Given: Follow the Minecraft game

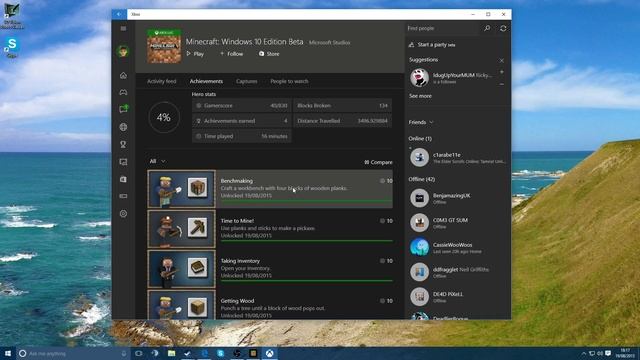Looking at the screenshot, I should coord(231,54).
